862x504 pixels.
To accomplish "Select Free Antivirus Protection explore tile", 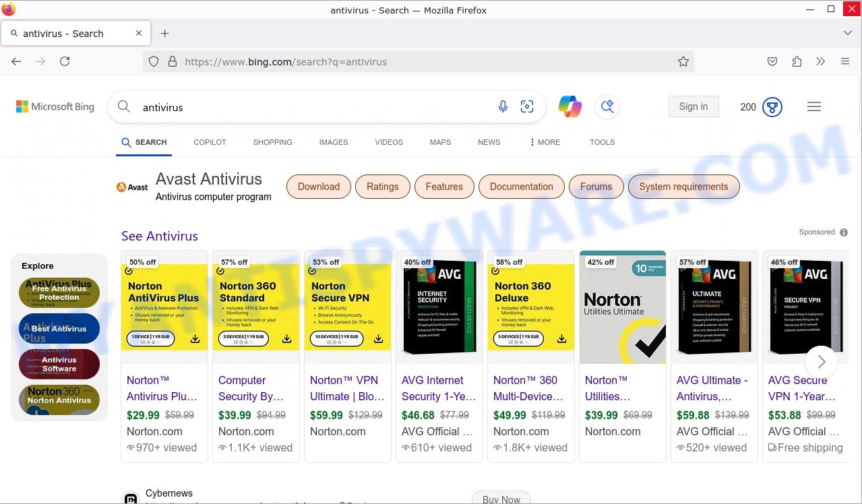I will 59,293.
